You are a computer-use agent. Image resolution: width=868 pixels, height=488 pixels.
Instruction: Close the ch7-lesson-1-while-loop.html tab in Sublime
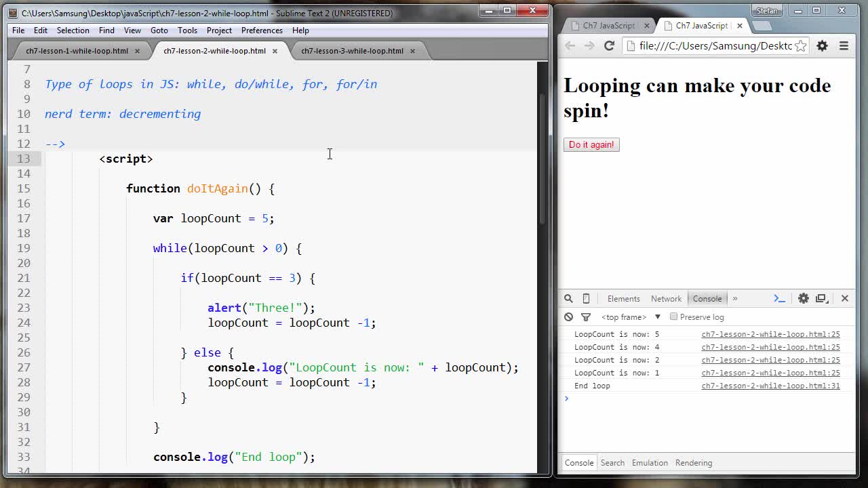(137, 51)
